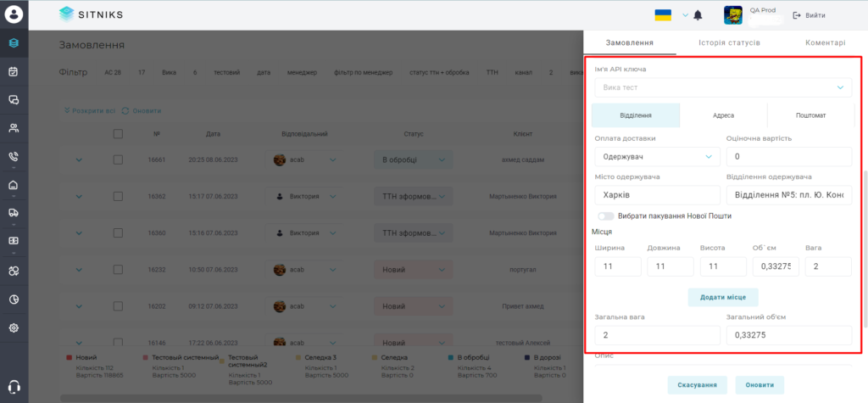Open the Orders layers icon in the sidebar
The height and width of the screenshot is (403, 868).
click(x=14, y=42)
